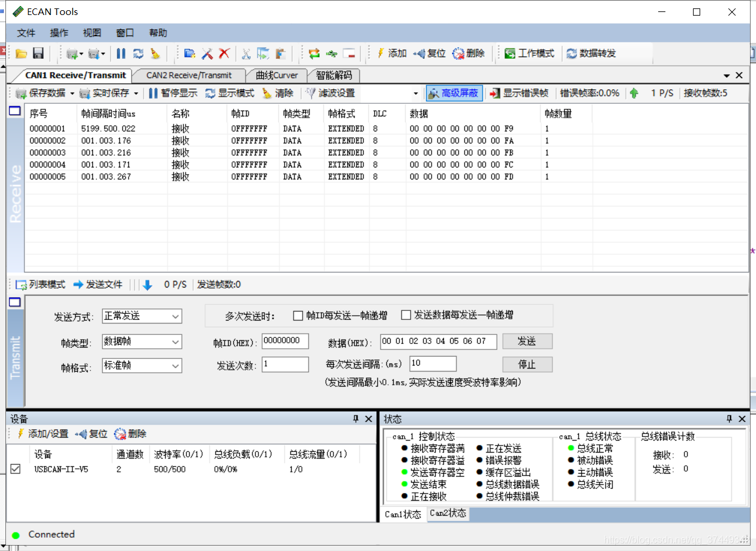Uncheck the USBCAN-II-V5 device checkbox

16,469
